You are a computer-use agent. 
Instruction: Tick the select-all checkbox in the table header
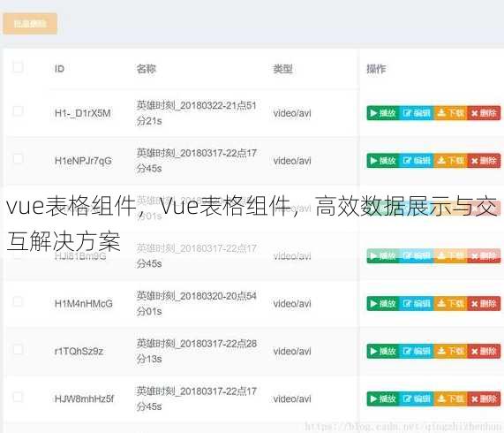18,67
